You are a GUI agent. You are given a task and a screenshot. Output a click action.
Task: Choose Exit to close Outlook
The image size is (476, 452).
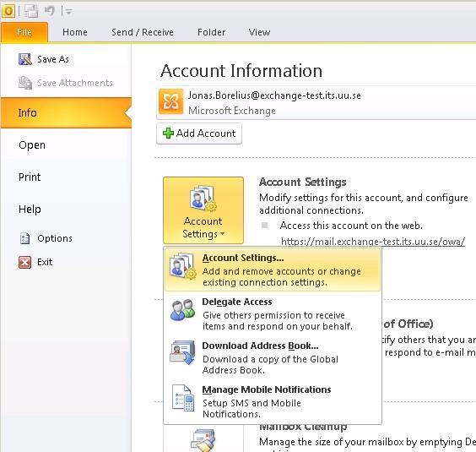pyautogui.click(x=66, y=262)
